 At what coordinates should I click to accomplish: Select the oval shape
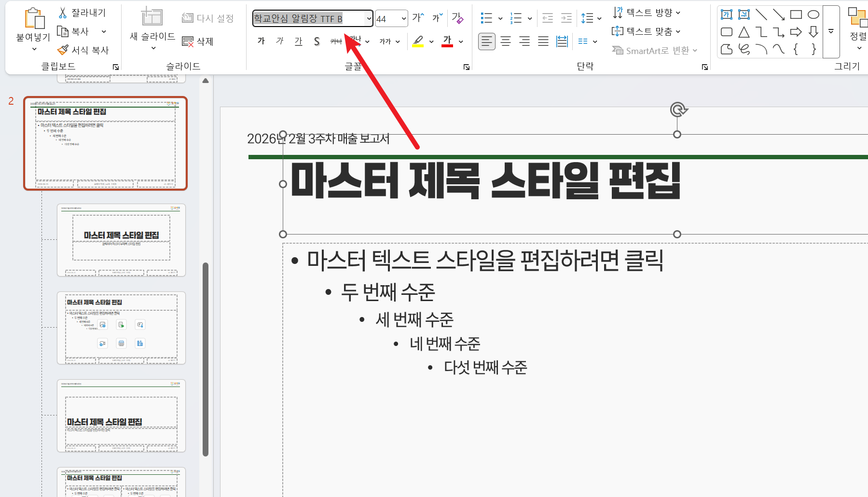point(813,14)
